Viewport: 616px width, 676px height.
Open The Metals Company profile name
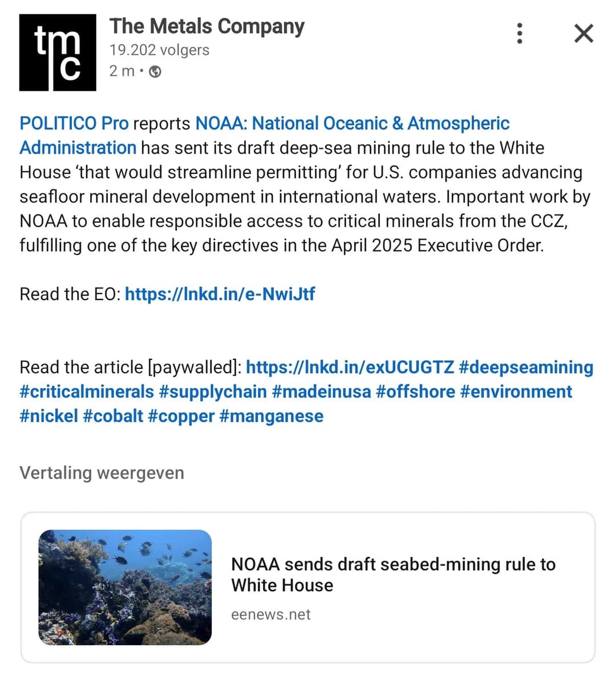(206, 26)
